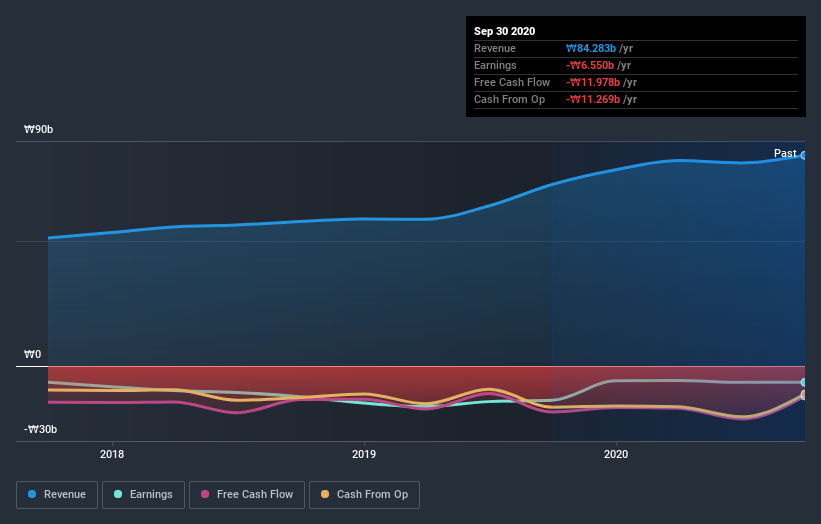Click the Sep 30 2020 tooltip date
This screenshot has height=524, width=821.
coord(504,31)
